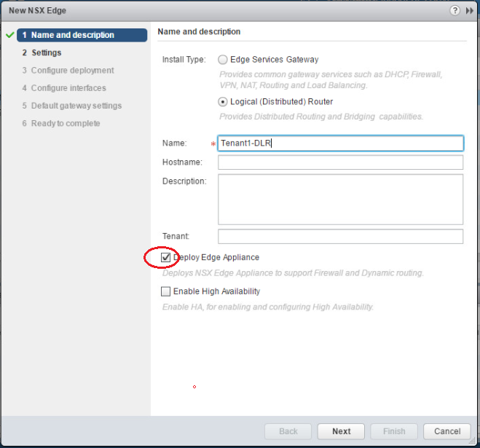This screenshot has height=448, width=480.
Task: Click 'Provides Distributed Routing and Bridging' text
Action: (x=321, y=117)
